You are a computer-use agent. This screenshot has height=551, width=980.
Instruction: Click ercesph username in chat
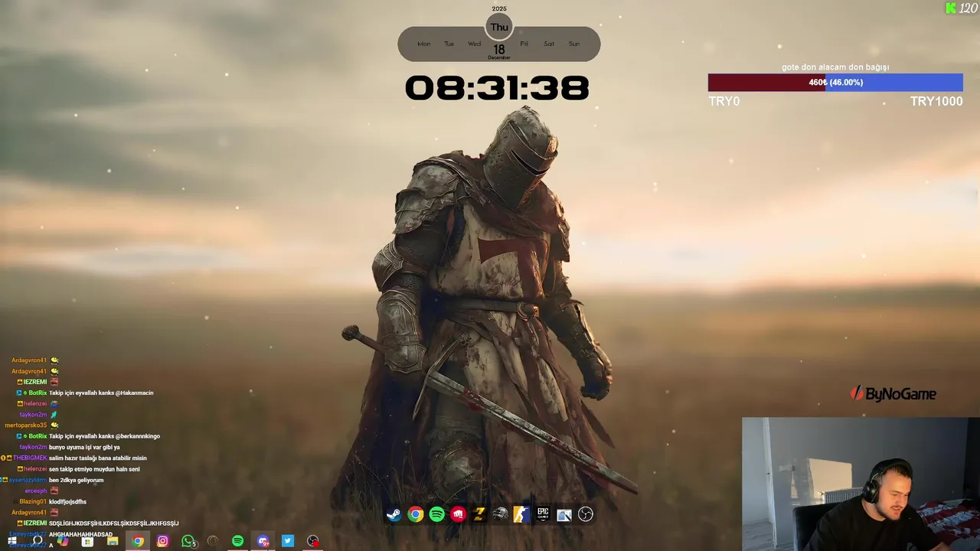[x=36, y=491]
